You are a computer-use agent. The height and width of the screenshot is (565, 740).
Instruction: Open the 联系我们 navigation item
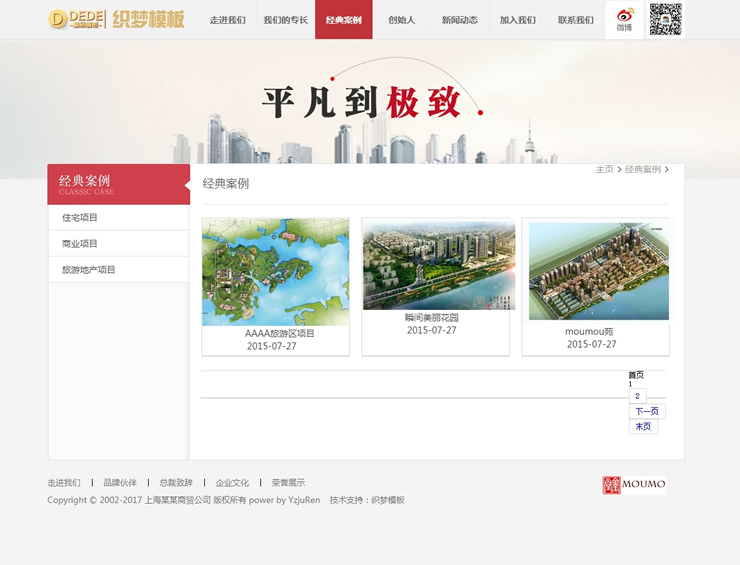click(x=575, y=20)
